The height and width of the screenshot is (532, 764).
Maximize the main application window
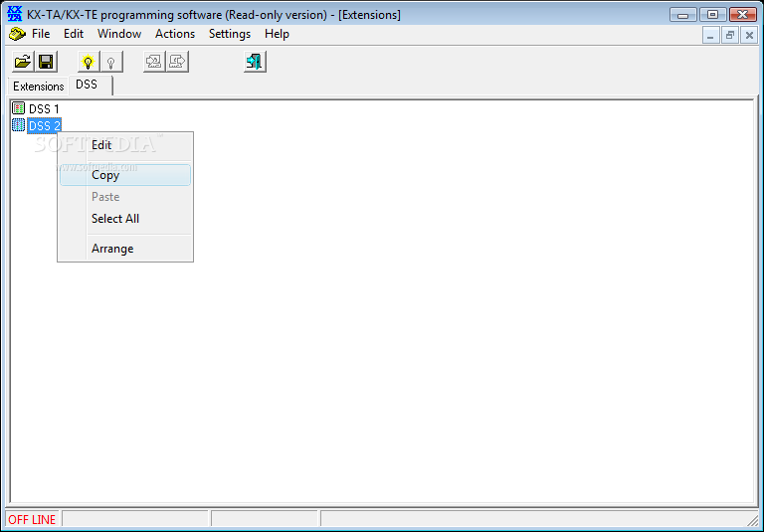click(x=712, y=15)
